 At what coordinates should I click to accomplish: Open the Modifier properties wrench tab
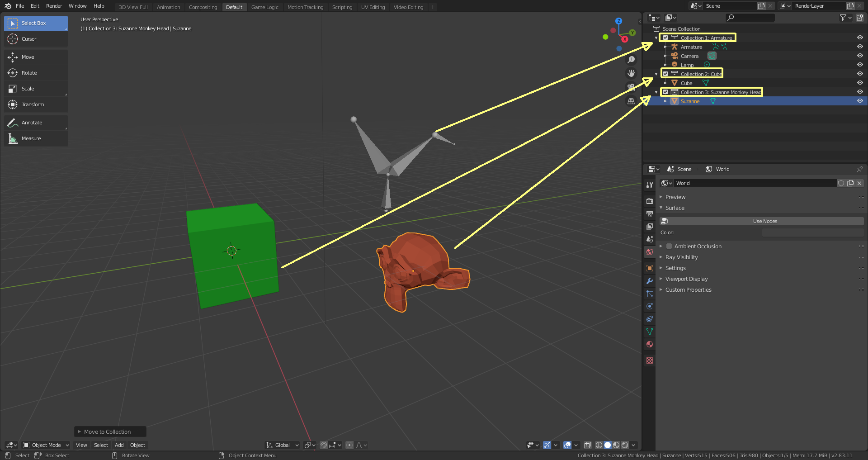pyautogui.click(x=649, y=280)
